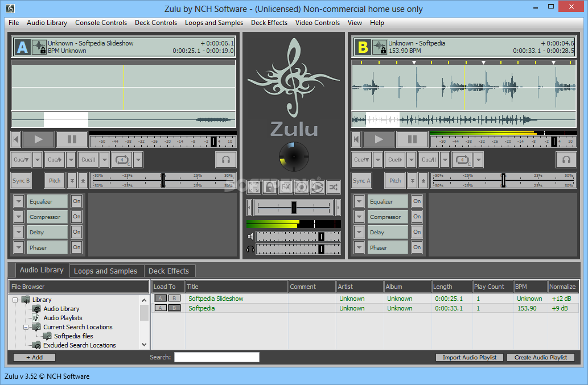The height and width of the screenshot is (385, 588).
Task: Raise pitch with Deck A up-arrow button
Action: click(83, 180)
